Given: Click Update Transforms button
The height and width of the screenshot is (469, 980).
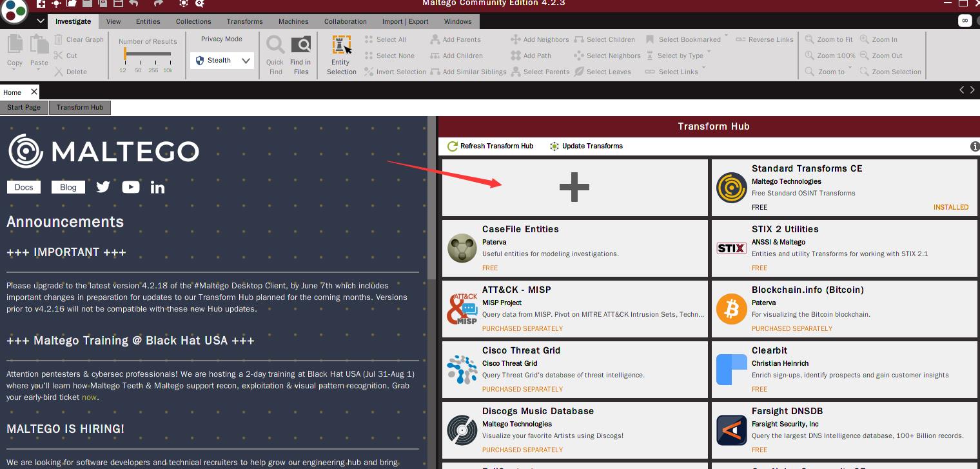Looking at the screenshot, I should [586, 146].
